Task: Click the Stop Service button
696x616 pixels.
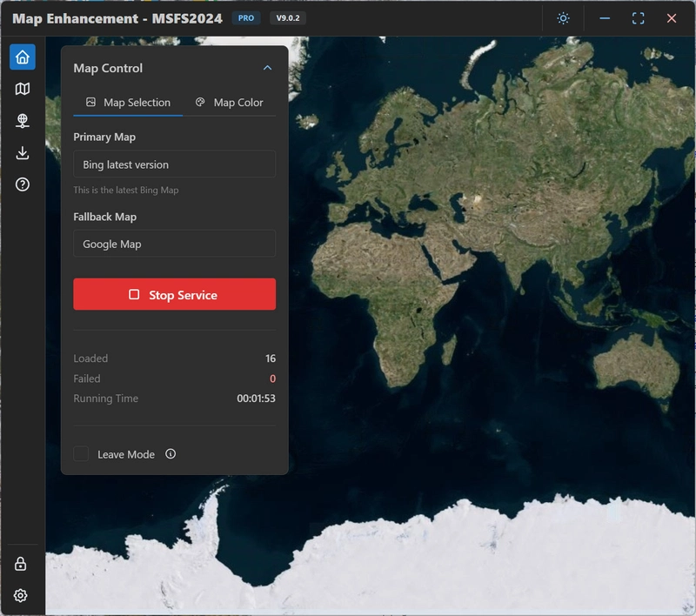Action: tap(174, 294)
